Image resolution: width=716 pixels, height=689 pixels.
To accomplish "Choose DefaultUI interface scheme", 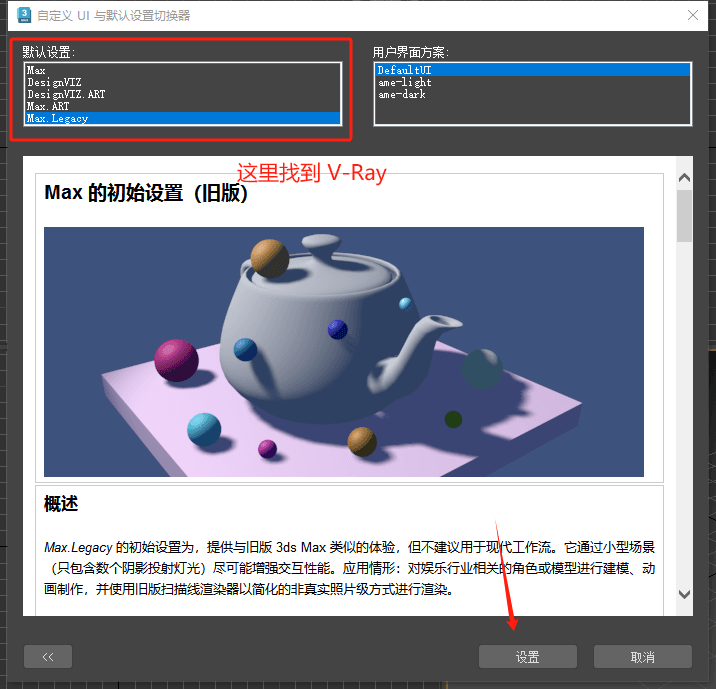I will pyautogui.click(x=532, y=70).
